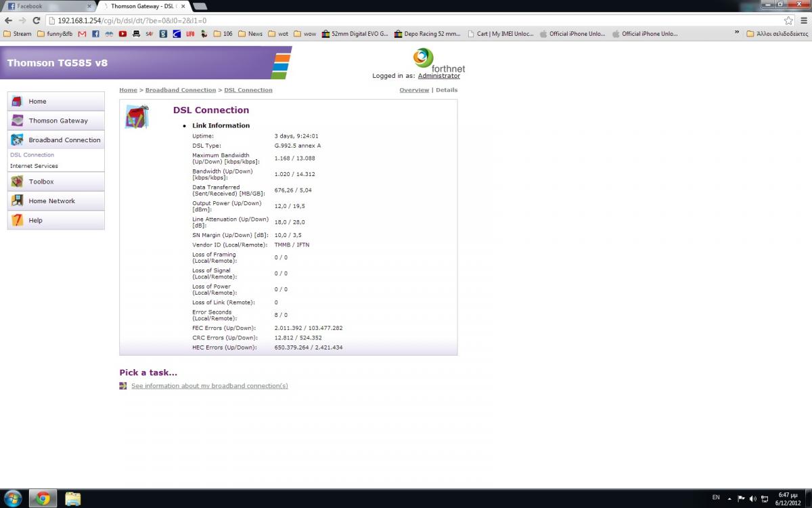Open Chrome from the taskbar
The image size is (812, 508).
tap(43, 499)
